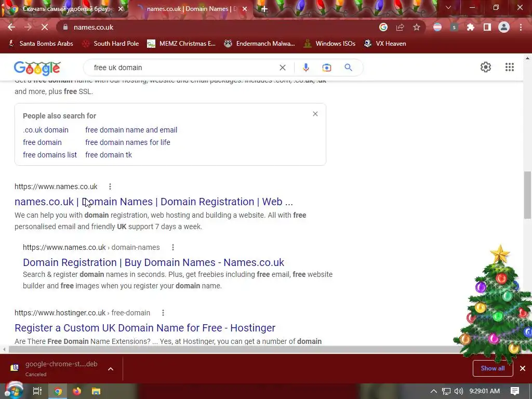Stop loading the page
This screenshot has height=399, width=532.
[x=45, y=27]
